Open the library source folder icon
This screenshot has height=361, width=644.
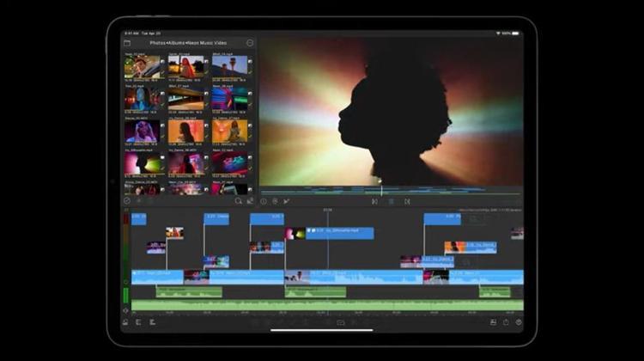127,42
